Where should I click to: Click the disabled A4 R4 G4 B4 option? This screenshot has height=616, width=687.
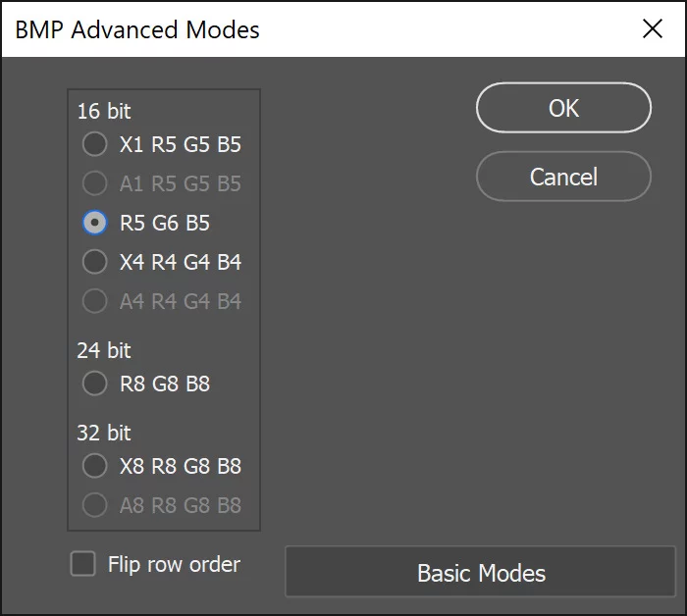pyautogui.click(x=94, y=302)
